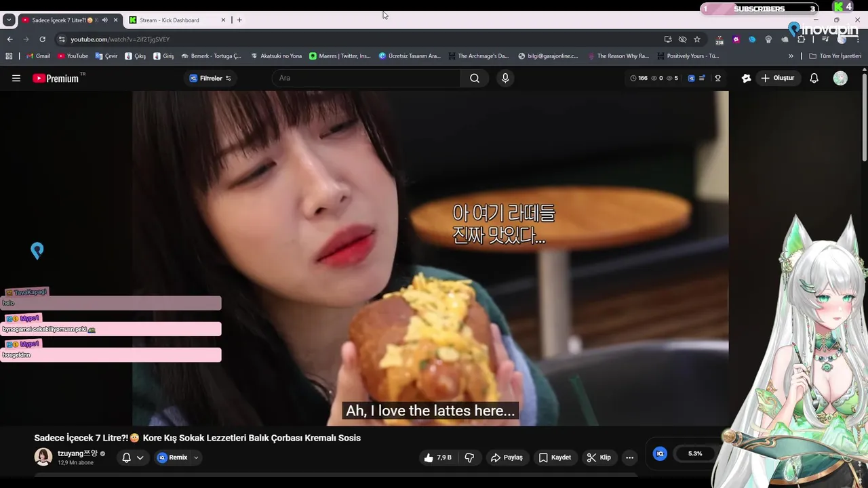Viewport: 868px width, 488px height.
Task: Open the purple extension icon
Action: pyautogui.click(x=736, y=39)
